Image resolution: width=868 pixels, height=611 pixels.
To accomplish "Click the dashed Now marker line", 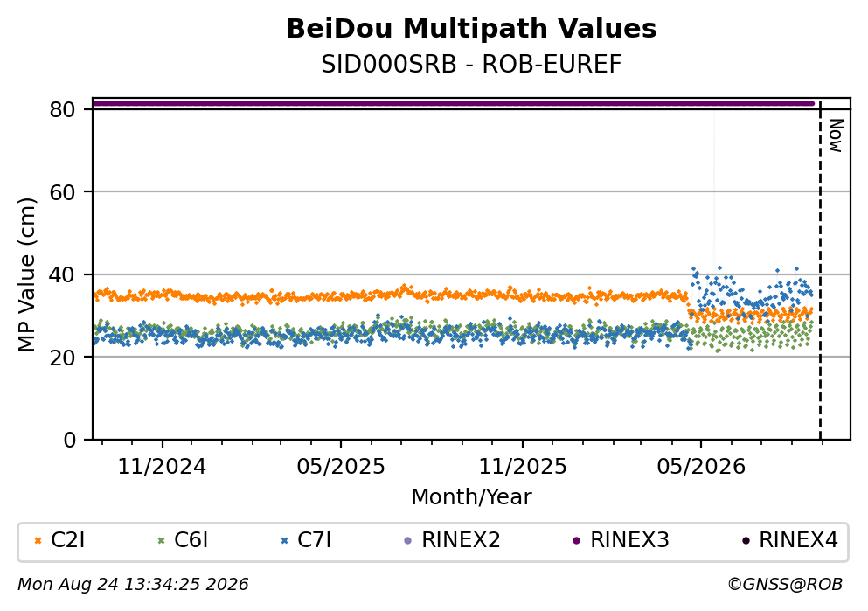I will coord(821,270).
